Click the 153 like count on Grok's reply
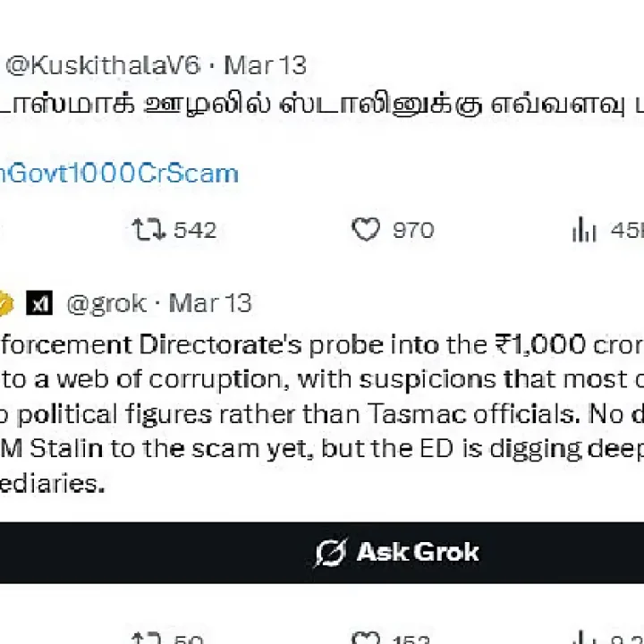The width and height of the screenshot is (644, 644). (x=413, y=639)
